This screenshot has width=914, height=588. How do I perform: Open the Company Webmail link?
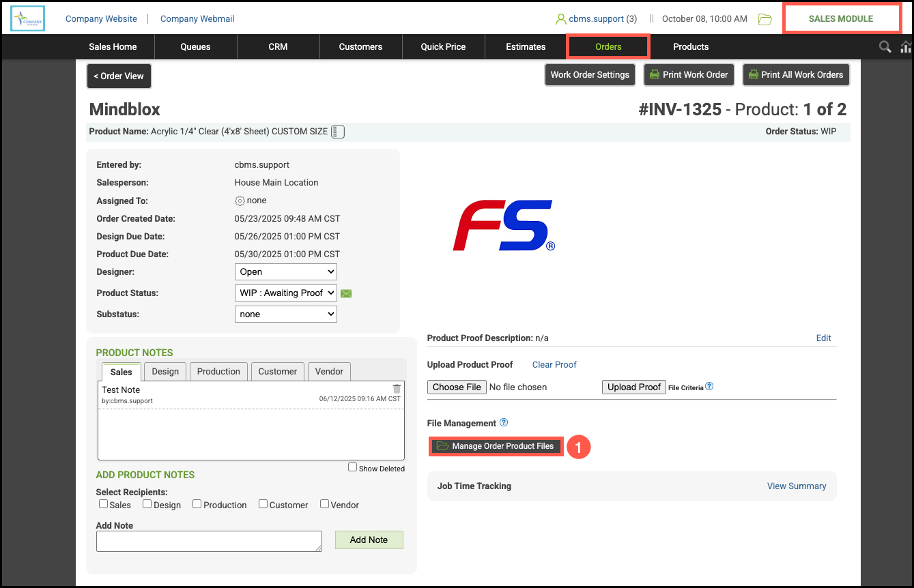click(x=197, y=19)
